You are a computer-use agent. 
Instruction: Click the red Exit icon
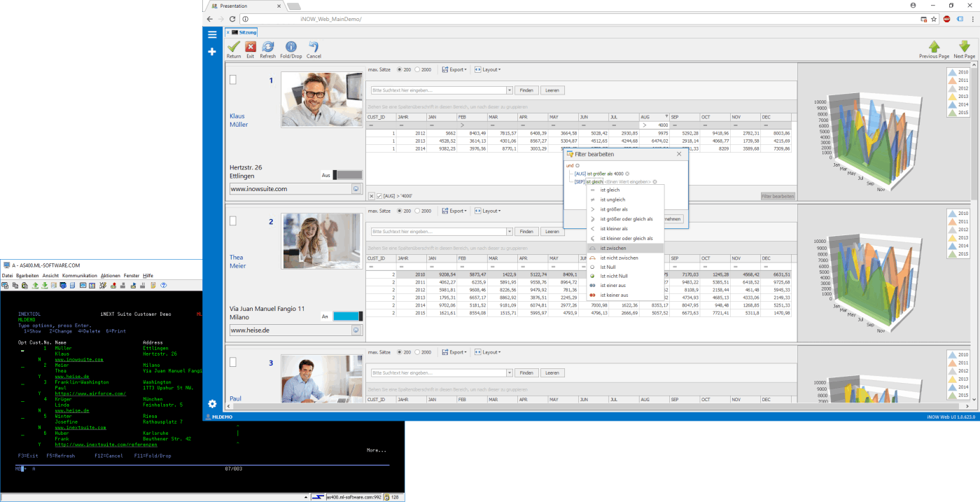coord(251,47)
